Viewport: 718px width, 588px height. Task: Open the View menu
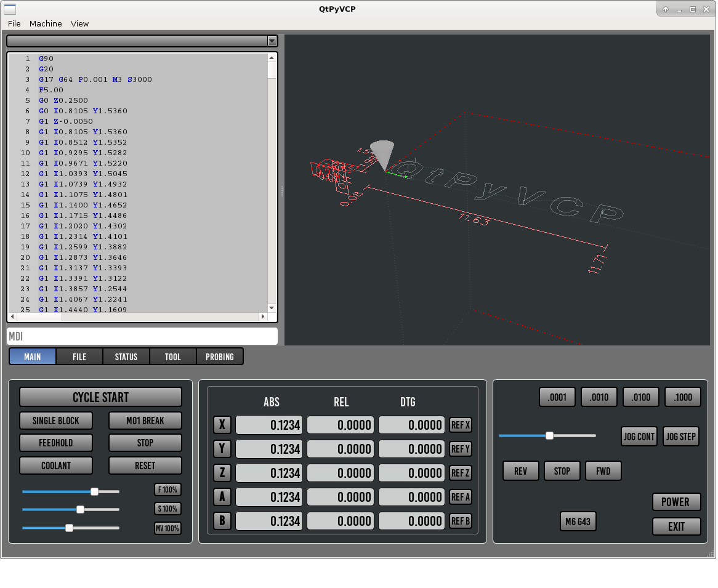[x=79, y=23]
